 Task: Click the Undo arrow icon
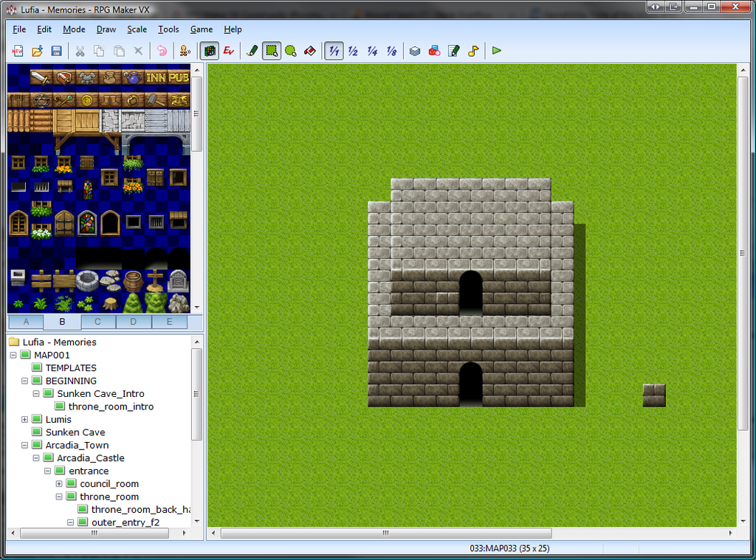pyautogui.click(x=162, y=51)
